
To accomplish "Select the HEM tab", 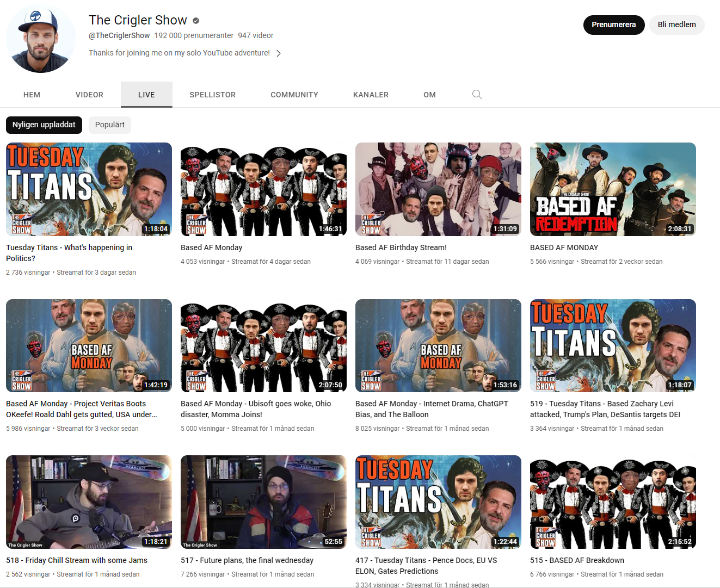I will point(32,95).
